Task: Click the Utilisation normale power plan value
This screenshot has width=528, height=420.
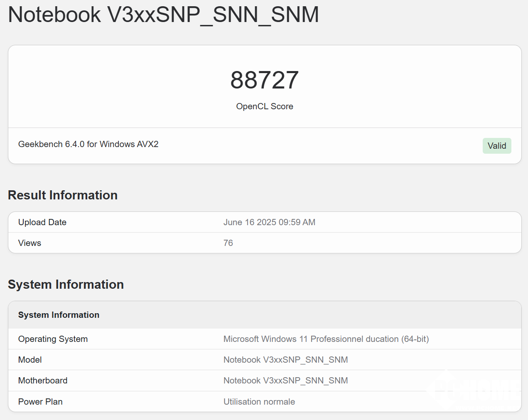Action: pos(259,402)
